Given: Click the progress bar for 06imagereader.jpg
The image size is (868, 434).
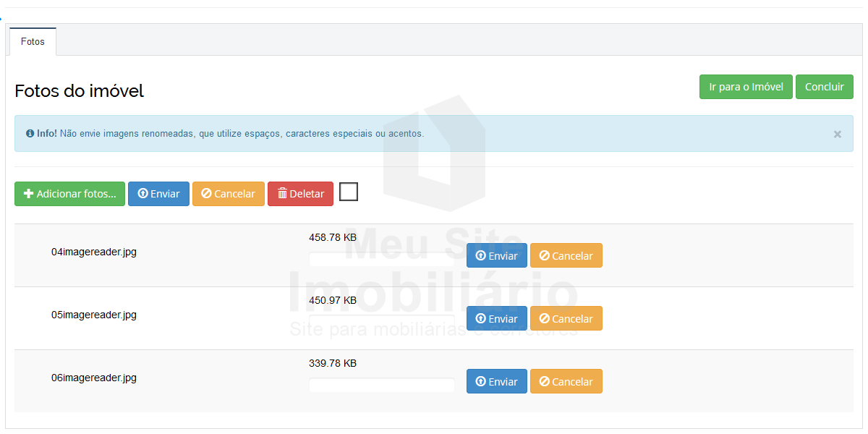Looking at the screenshot, I should (x=382, y=385).
